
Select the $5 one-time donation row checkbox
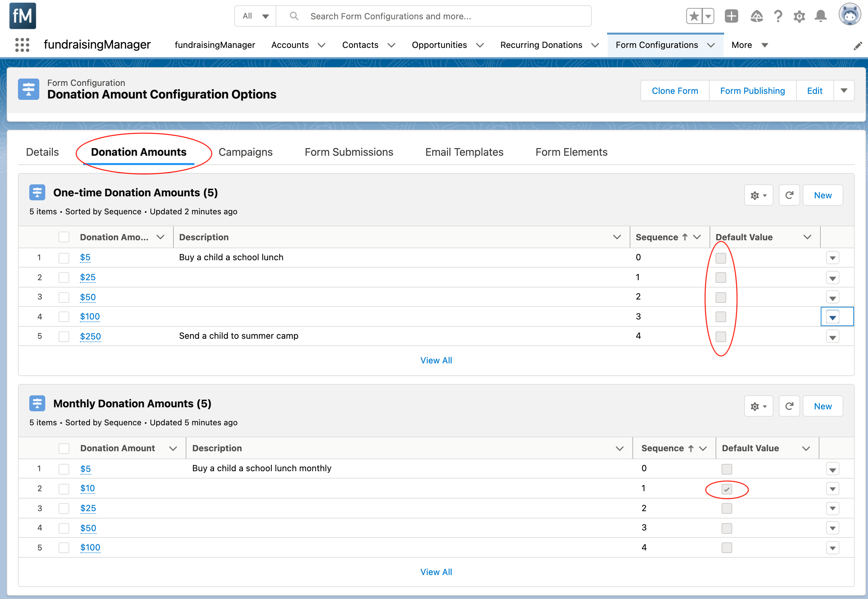click(x=64, y=258)
